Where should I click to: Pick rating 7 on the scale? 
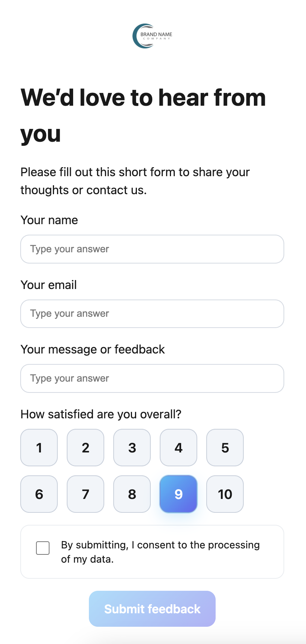point(85,494)
